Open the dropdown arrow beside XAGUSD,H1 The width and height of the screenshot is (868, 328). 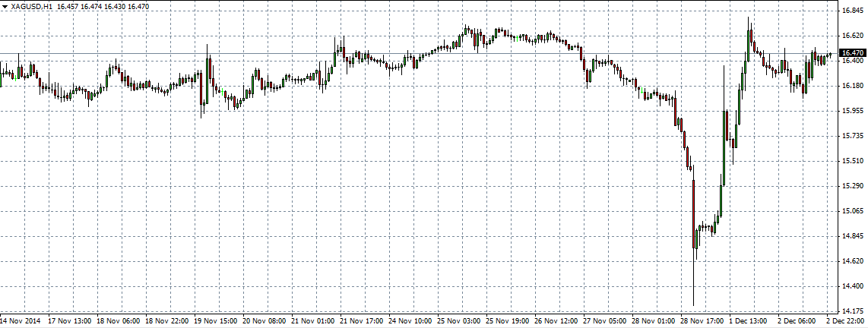point(5,6)
